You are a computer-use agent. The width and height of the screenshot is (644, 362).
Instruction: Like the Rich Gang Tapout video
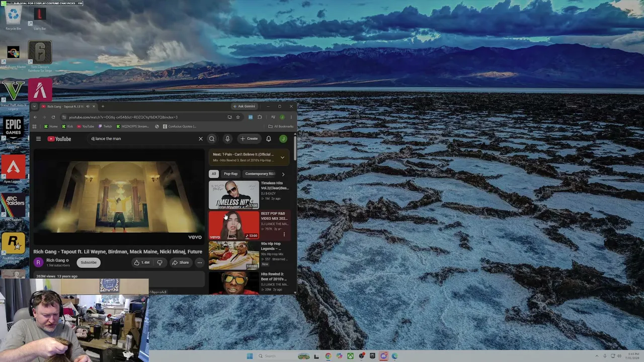(142, 262)
